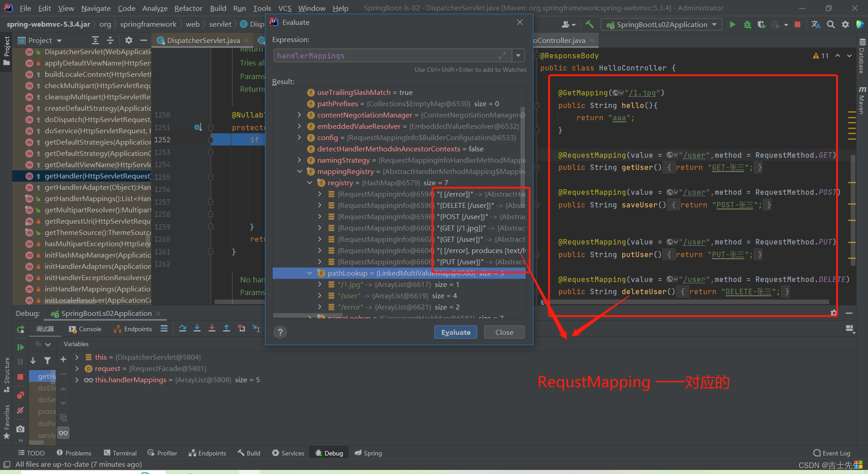Image resolution: width=868 pixels, height=474 pixels.
Task: Open the run configuration dropdown SpringBootLs02Application
Action: pyautogui.click(x=661, y=24)
